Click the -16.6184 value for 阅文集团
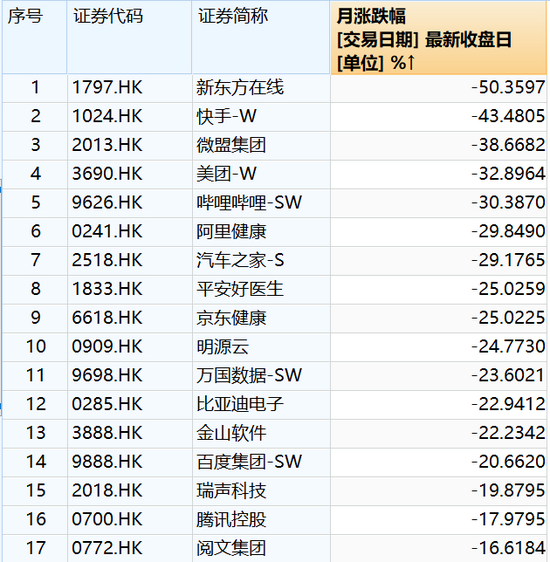The image size is (550, 562). 508,548
